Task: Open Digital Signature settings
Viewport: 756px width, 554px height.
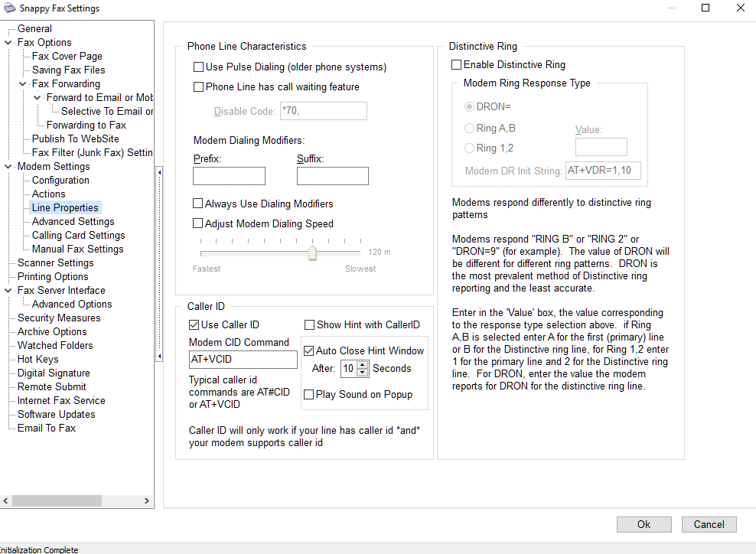Action: (x=54, y=373)
